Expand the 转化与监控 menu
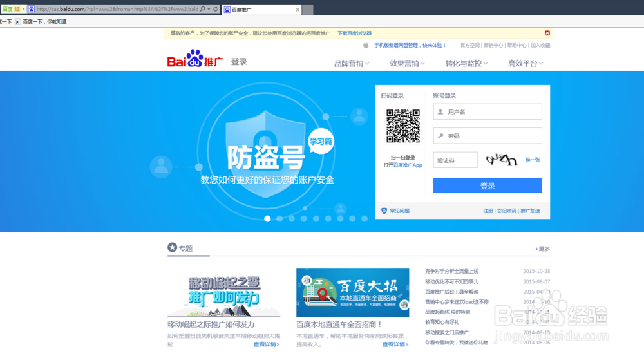Screen dimensions: 644x358 coord(466,63)
